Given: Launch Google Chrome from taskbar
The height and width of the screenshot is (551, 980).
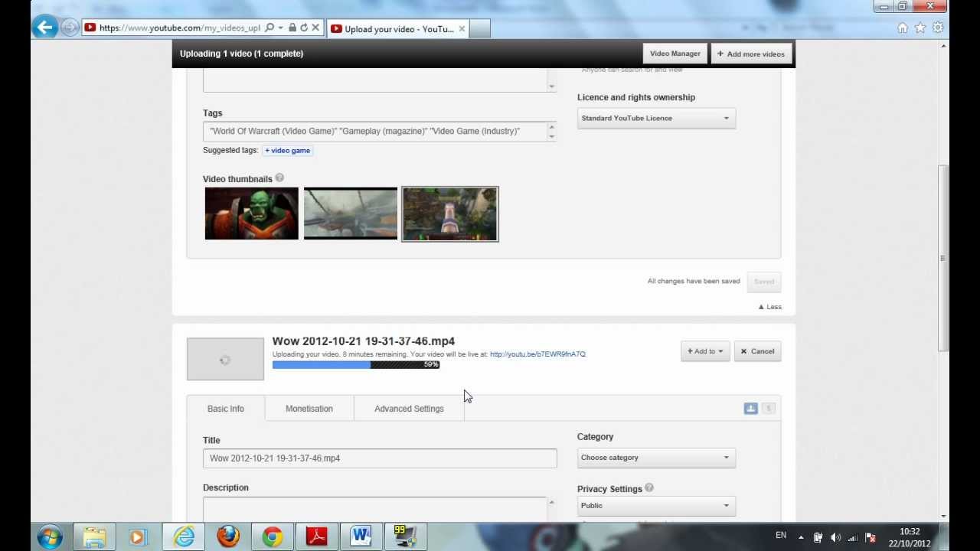Looking at the screenshot, I should 273,536.
